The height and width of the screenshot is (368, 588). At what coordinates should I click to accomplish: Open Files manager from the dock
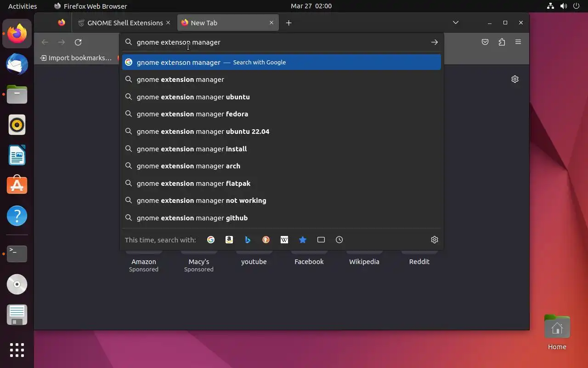[17, 94]
